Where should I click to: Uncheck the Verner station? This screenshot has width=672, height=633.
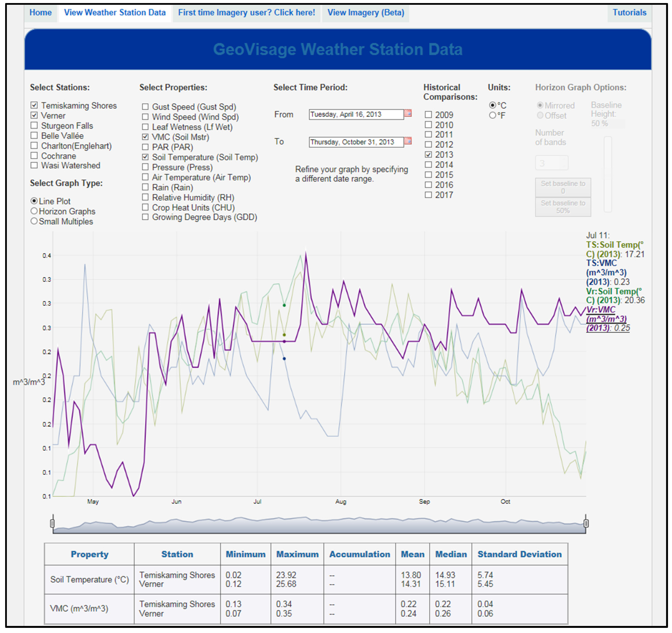coord(34,115)
